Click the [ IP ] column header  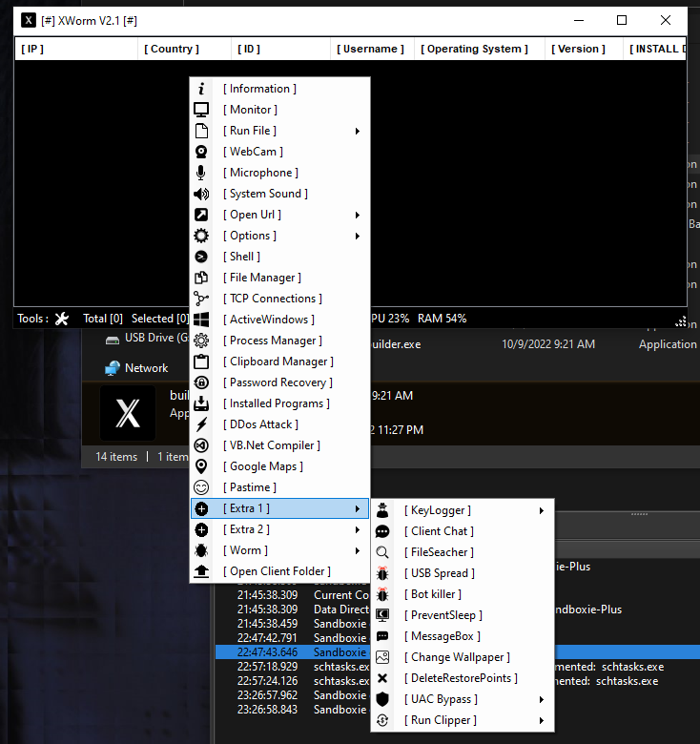(x=76, y=49)
